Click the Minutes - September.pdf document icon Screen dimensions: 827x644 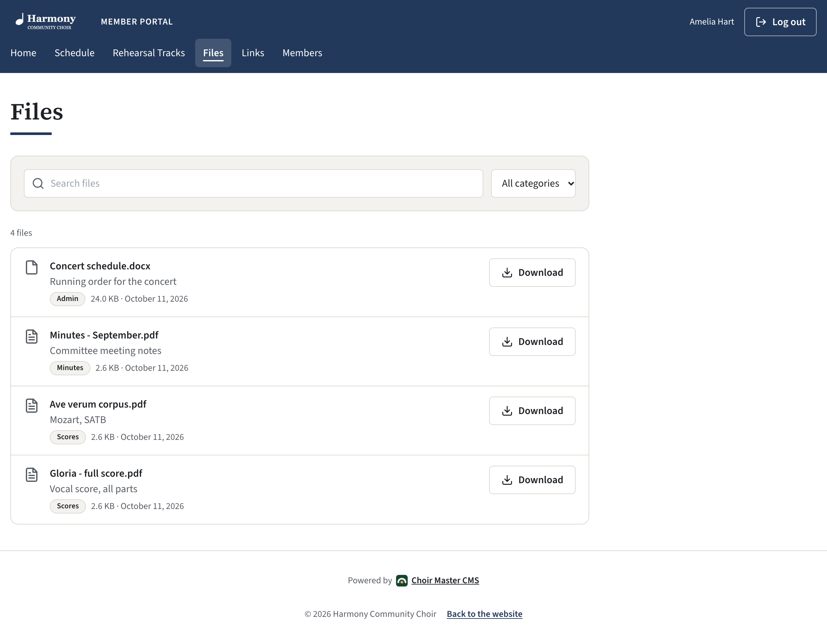point(32,337)
